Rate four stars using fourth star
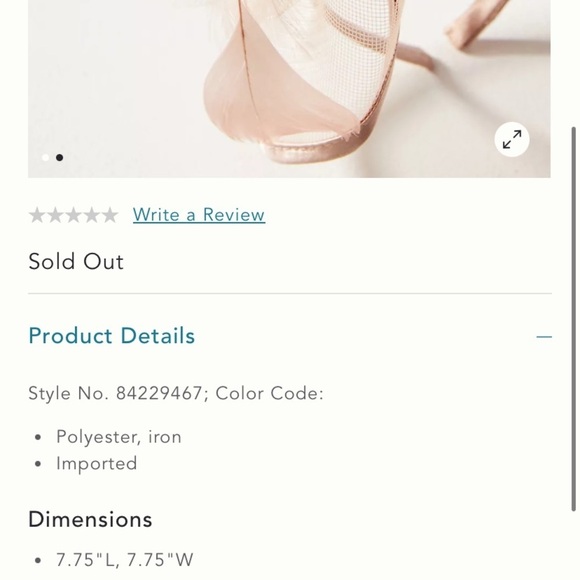Image resolution: width=580 pixels, height=580 pixels. pyautogui.click(x=91, y=215)
